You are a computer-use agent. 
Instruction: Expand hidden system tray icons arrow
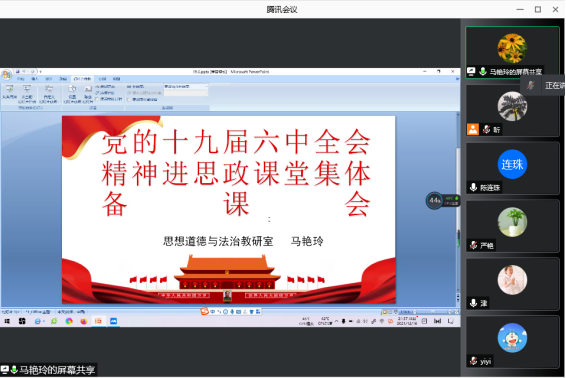tap(336, 321)
